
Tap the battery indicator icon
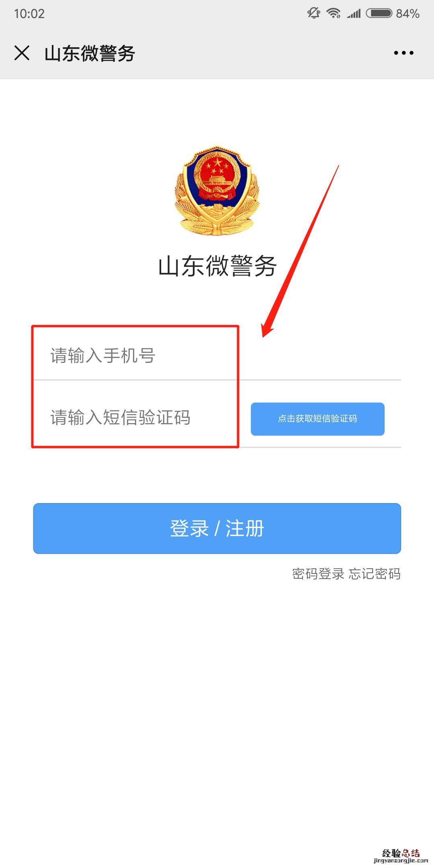(379, 13)
